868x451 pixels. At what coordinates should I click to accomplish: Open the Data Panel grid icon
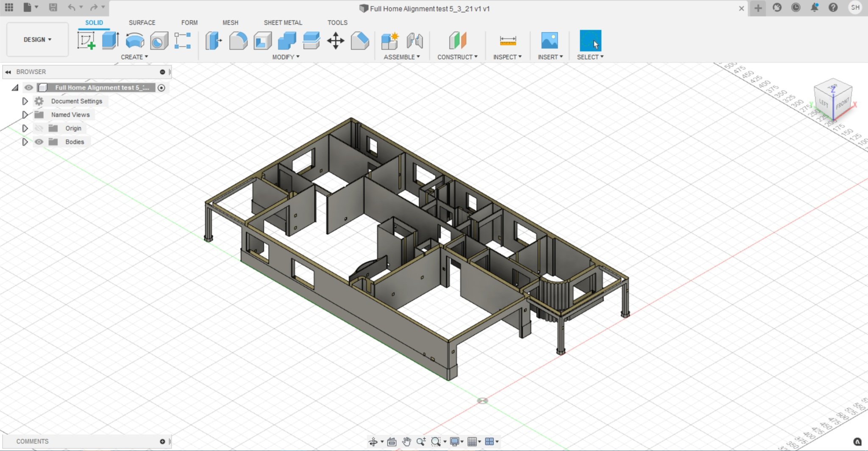[9, 7]
